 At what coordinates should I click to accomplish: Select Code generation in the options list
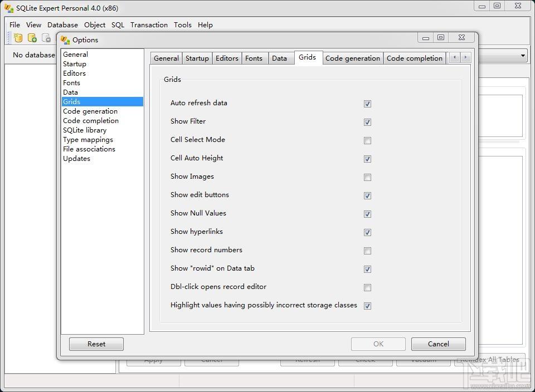(x=103, y=111)
